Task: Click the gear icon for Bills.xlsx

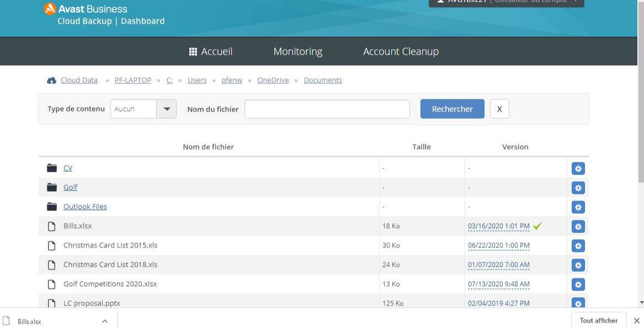Action: [x=578, y=226]
